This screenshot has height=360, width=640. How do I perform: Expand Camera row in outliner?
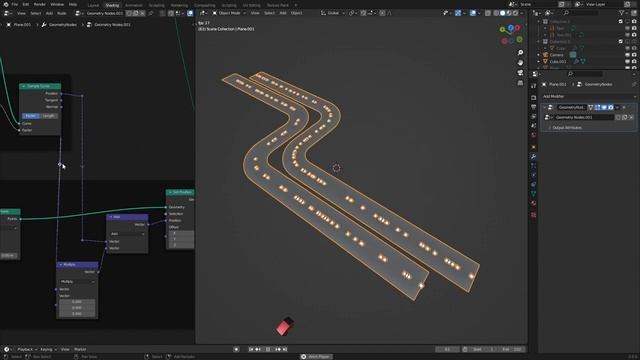click(x=539, y=55)
